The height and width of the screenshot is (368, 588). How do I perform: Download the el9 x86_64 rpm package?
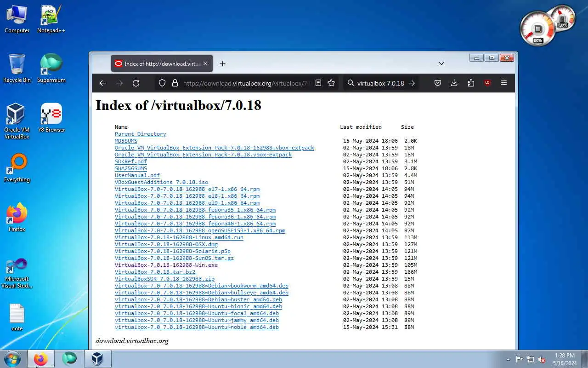coord(187,203)
